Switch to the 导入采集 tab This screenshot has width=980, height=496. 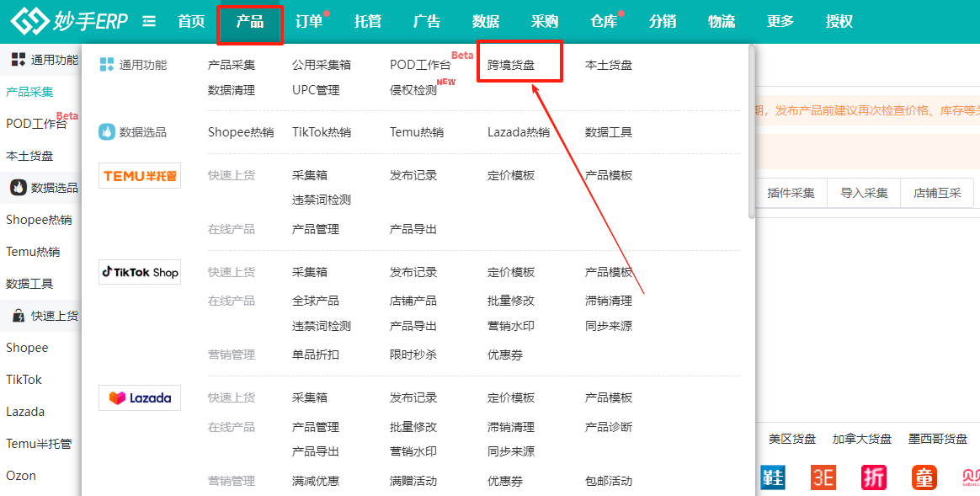(x=864, y=193)
